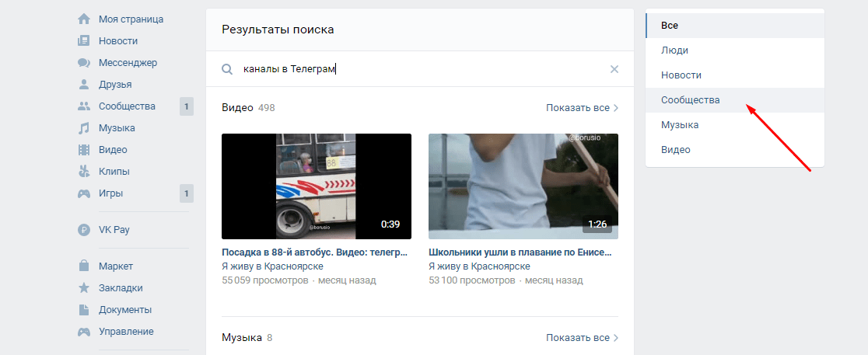
Task: Open the Закладки star icon
Action: click(x=84, y=287)
